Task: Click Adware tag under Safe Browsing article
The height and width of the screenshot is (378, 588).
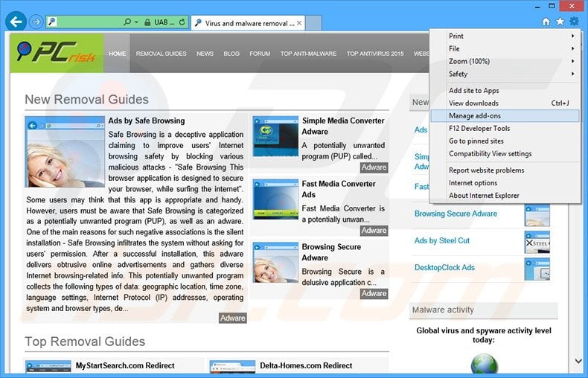Action: [x=233, y=318]
